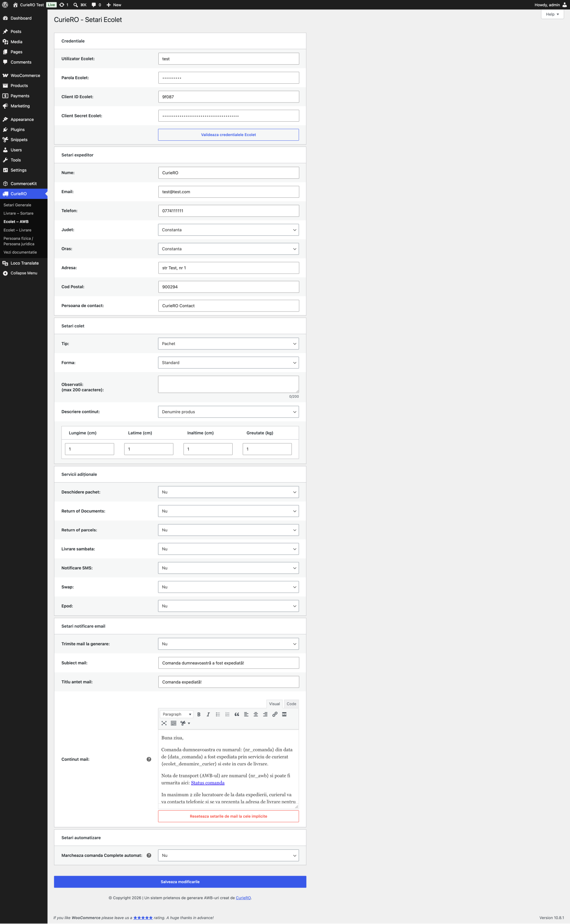Open the CurieRO footer link
570x924 pixels.
(243, 898)
